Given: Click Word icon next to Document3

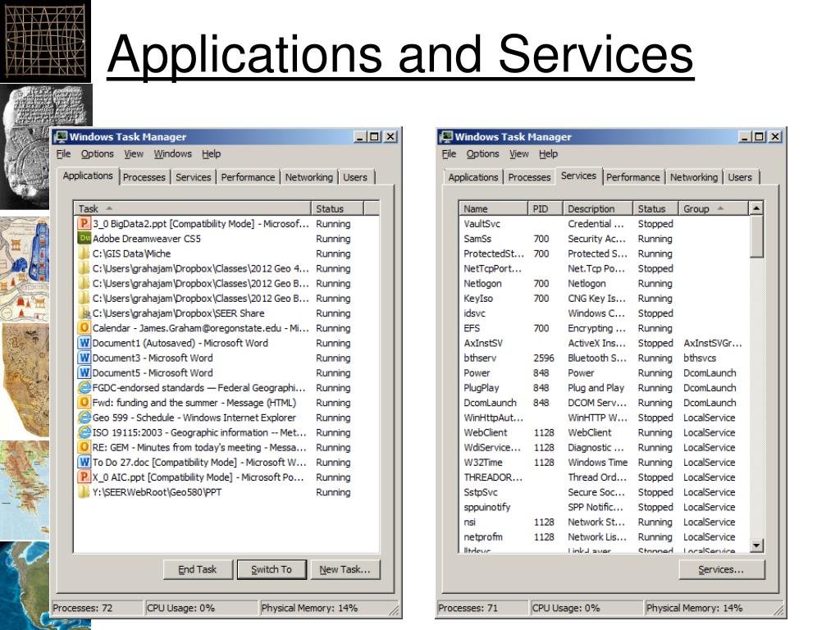Looking at the screenshot, I should (x=84, y=358).
